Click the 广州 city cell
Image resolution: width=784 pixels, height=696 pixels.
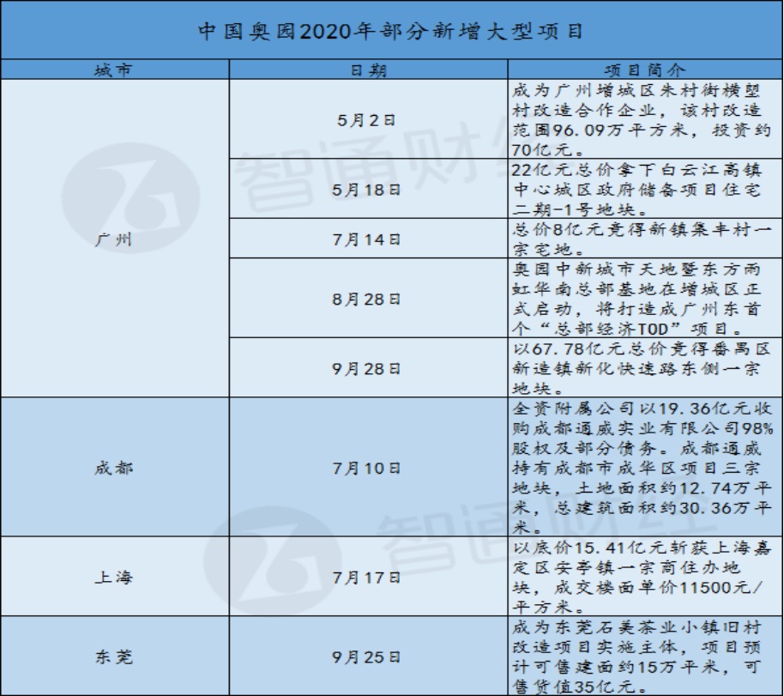pyautogui.click(x=114, y=239)
